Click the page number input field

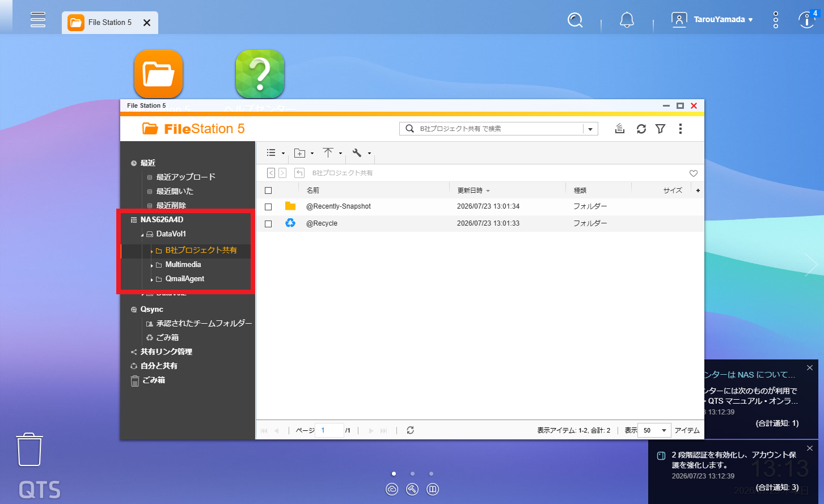(x=329, y=430)
